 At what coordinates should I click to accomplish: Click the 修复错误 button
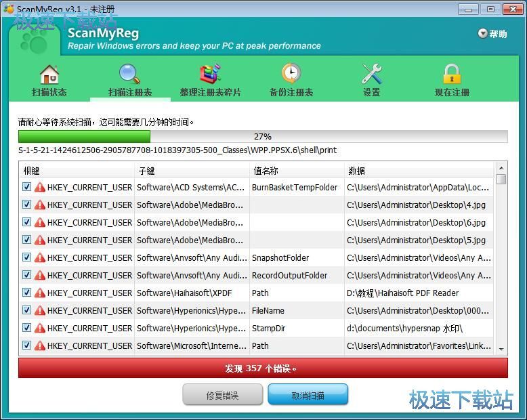click(222, 395)
